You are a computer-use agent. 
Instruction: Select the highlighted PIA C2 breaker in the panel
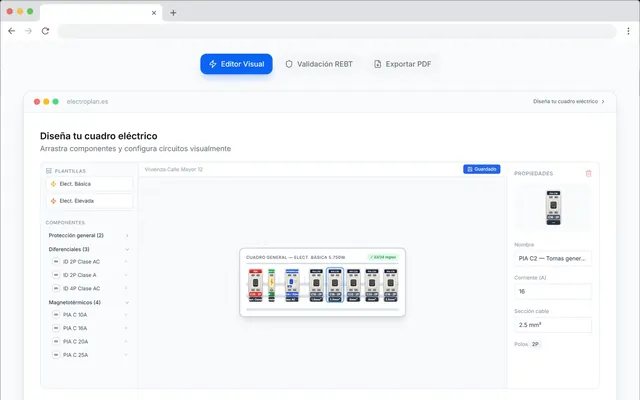tap(335, 285)
